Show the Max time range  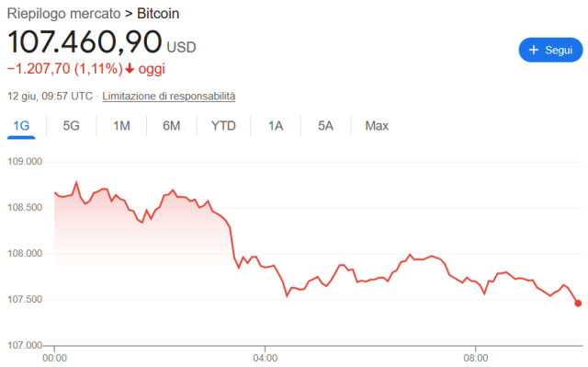(377, 126)
